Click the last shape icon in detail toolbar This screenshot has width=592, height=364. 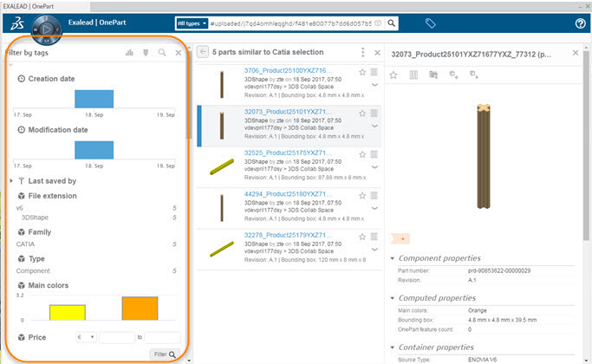[474, 75]
